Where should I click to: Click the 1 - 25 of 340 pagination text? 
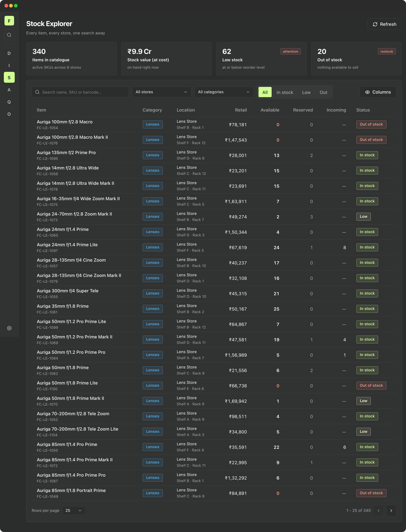tap(358, 511)
